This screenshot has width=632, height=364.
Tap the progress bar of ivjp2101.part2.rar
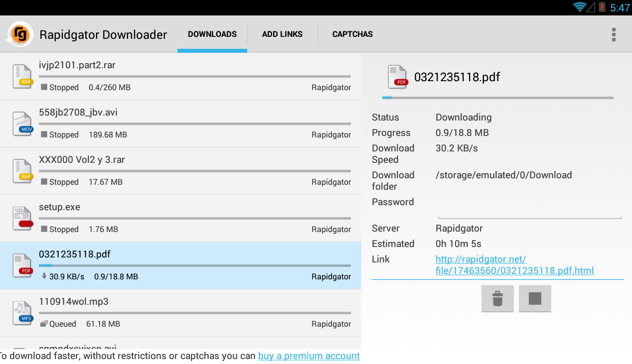195,77
